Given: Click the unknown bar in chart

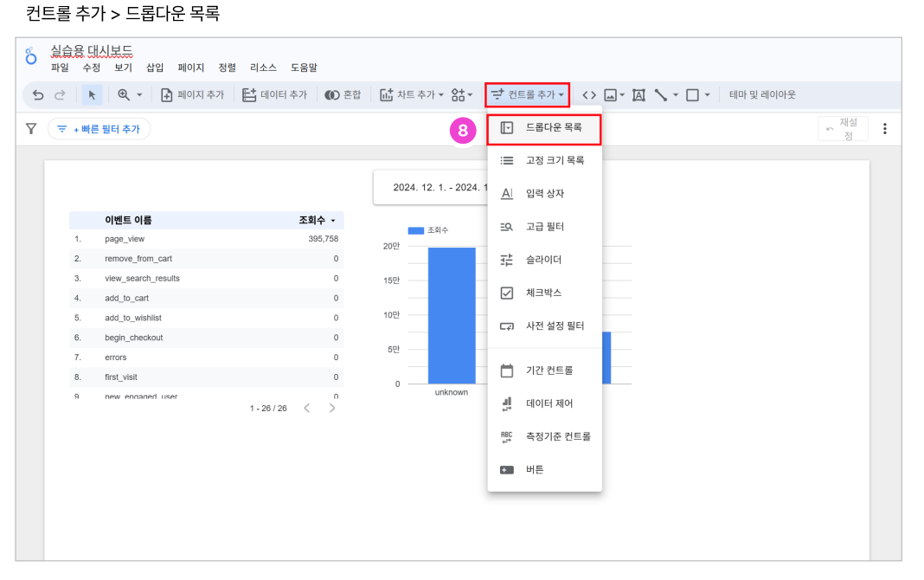Looking at the screenshot, I should [452, 315].
